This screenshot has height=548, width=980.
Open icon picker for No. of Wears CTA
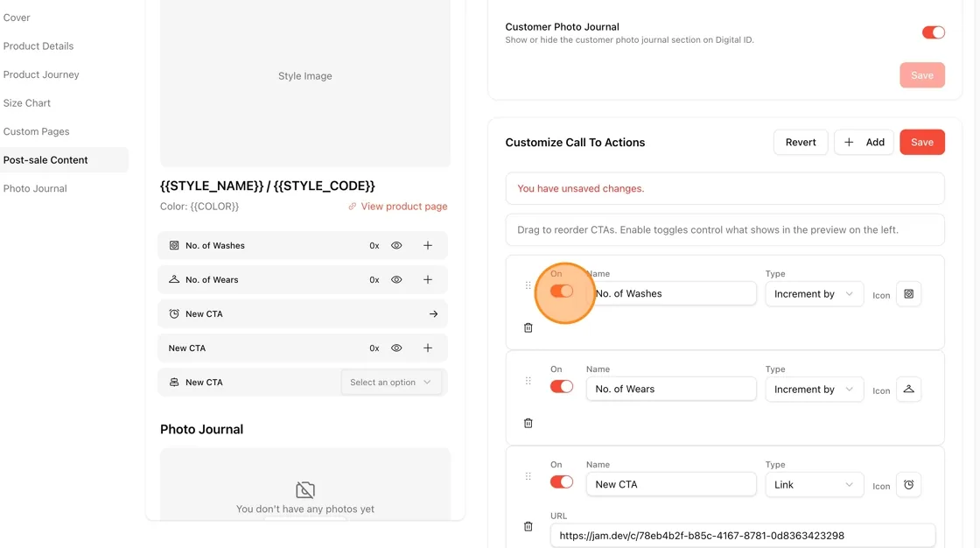click(x=909, y=389)
